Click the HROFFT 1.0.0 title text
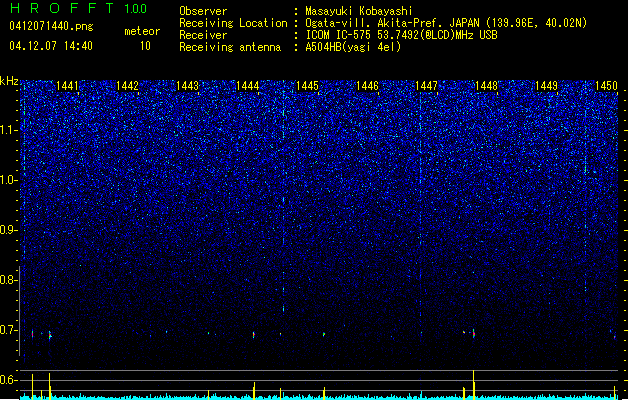 click(x=78, y=8)
